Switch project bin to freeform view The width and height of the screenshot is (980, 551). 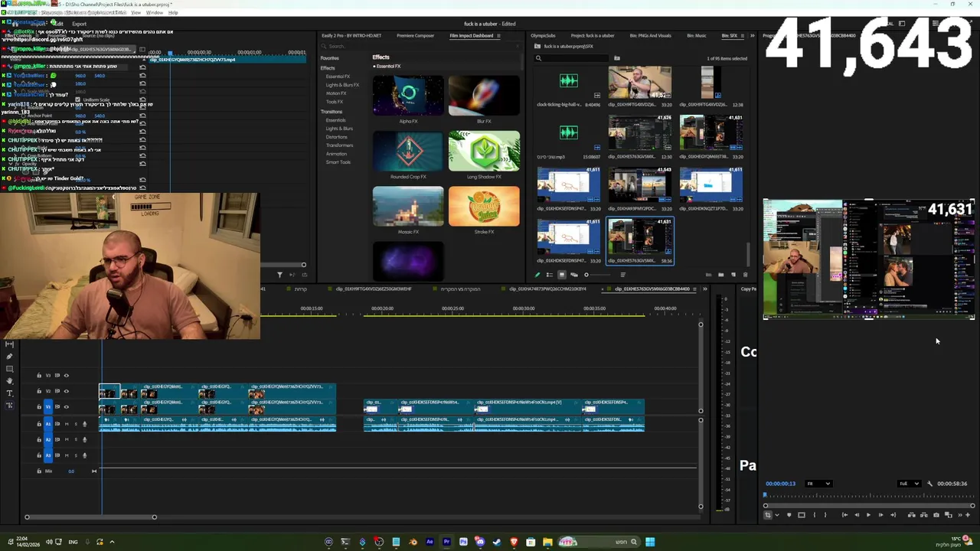click(x=574, y=275)
